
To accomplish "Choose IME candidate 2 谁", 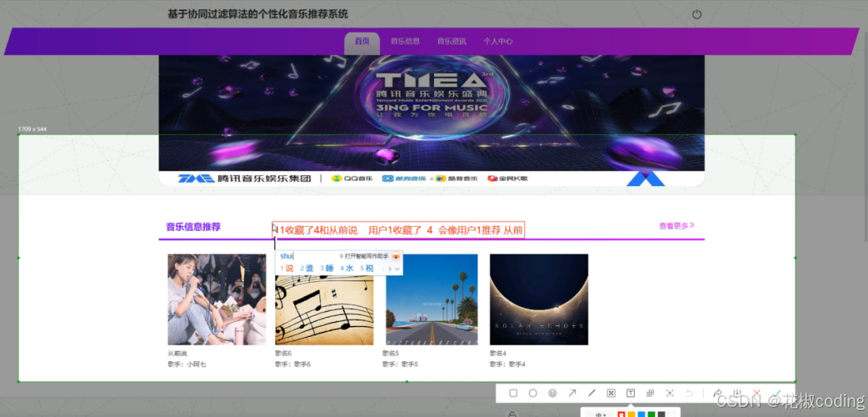I will tap(307, 268).
